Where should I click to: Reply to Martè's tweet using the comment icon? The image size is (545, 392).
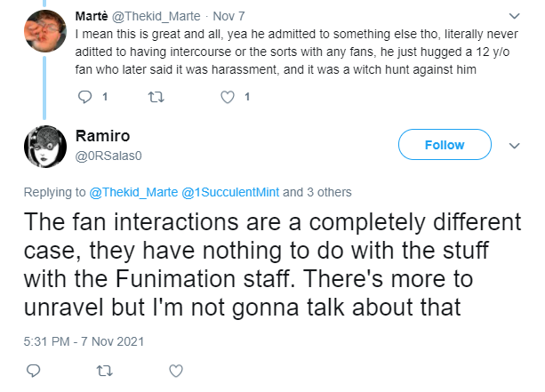pyautogui.click(x=84, y=97)
